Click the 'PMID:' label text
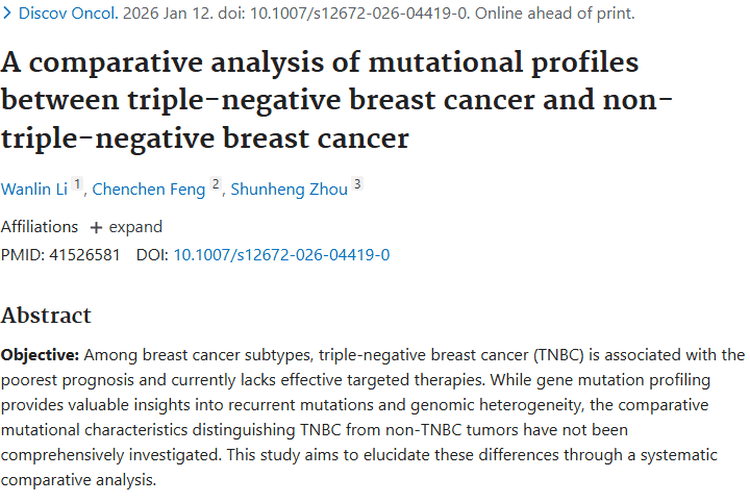This screenshot has height=500, width=750. pos(21,255)
